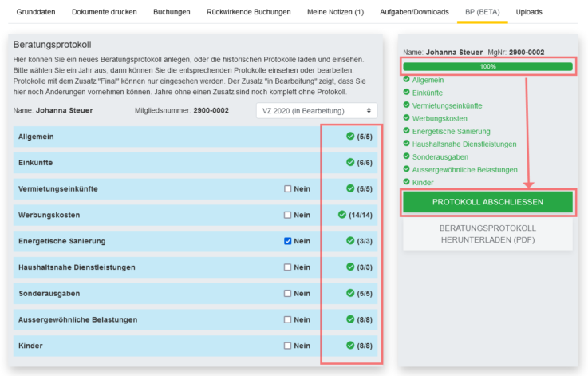Viewport: 588px width, 376px height.
Task: Open Meine Notizen (1) tab
Action: [x=336, y=12]
